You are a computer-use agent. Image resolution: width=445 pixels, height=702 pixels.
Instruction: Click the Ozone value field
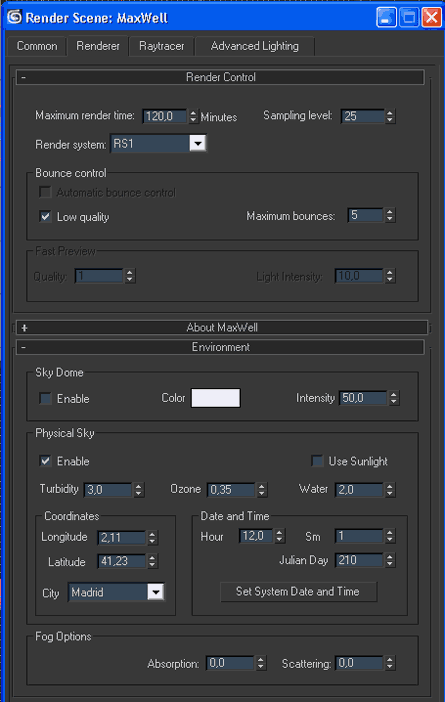231,490
